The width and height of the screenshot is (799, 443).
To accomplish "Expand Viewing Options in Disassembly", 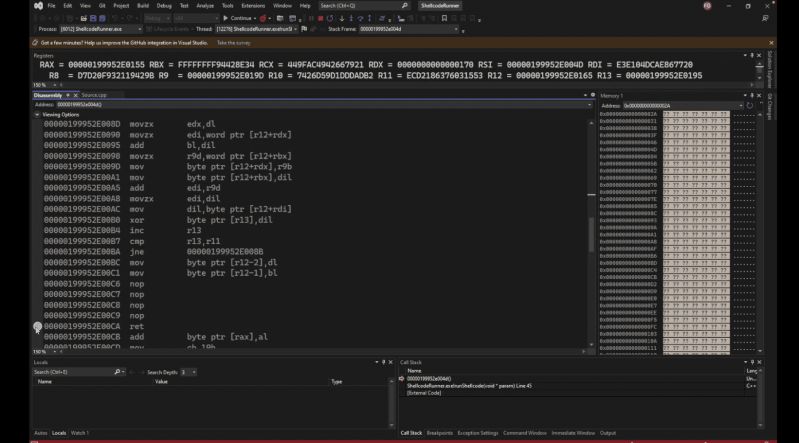I will (x=37, y=115).
